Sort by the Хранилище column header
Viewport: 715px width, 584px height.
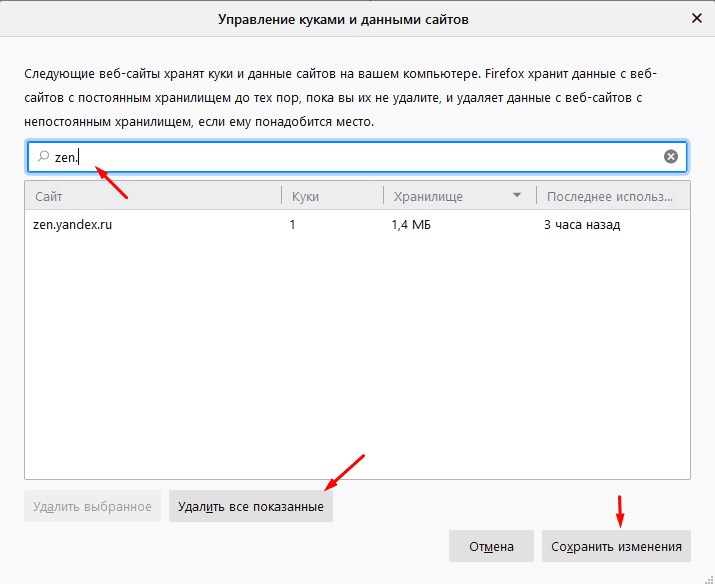click(460, 196)
